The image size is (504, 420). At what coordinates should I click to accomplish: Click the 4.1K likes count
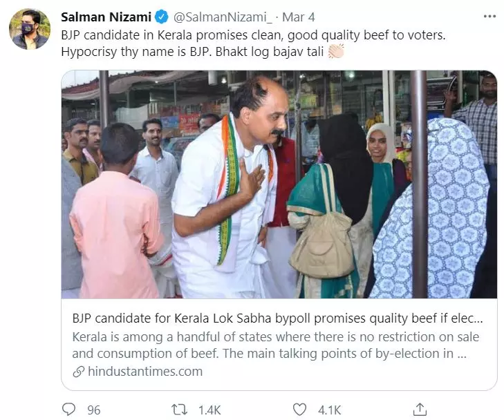[329, 410]
